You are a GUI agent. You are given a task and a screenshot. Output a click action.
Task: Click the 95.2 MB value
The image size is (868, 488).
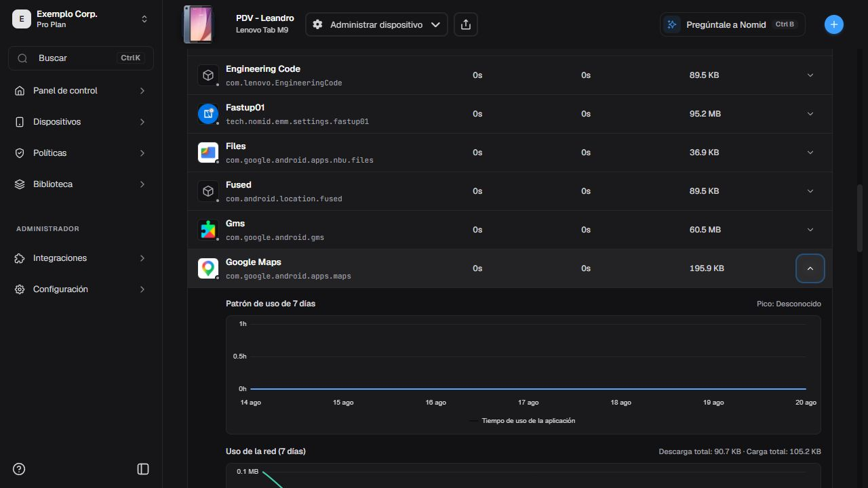(x=705, y=114)
